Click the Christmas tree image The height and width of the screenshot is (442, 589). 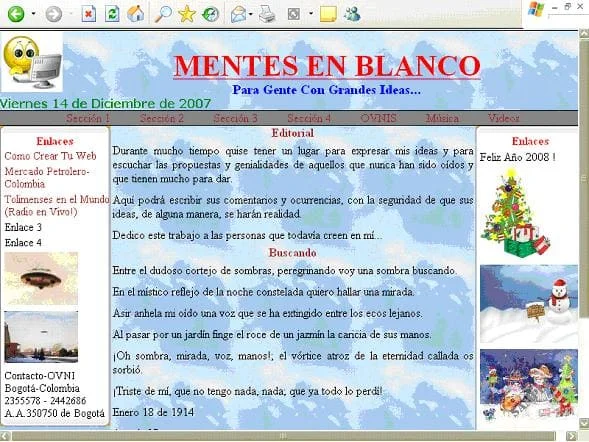pyautogui.click(x=515, y=213)
